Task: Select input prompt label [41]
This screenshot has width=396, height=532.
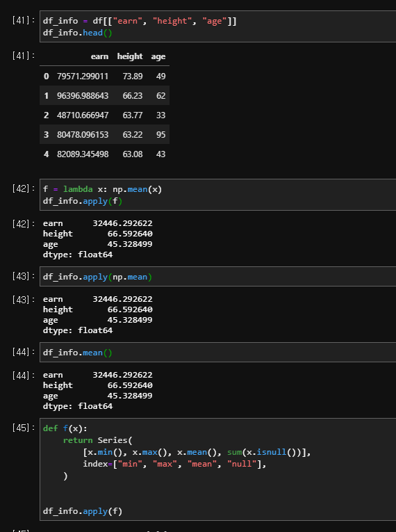Action: click(x=24, y=20)
